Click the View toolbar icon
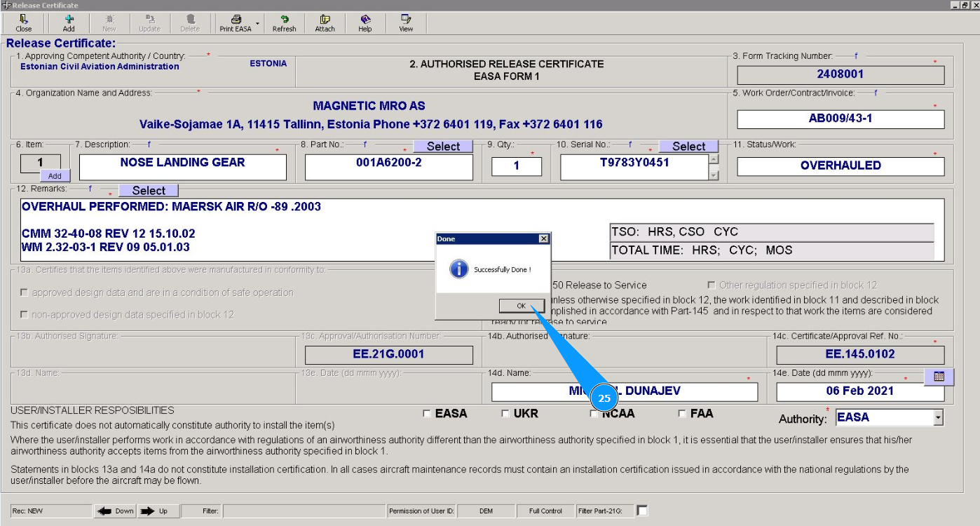This screenshot has height=526, width=980. 406,20
